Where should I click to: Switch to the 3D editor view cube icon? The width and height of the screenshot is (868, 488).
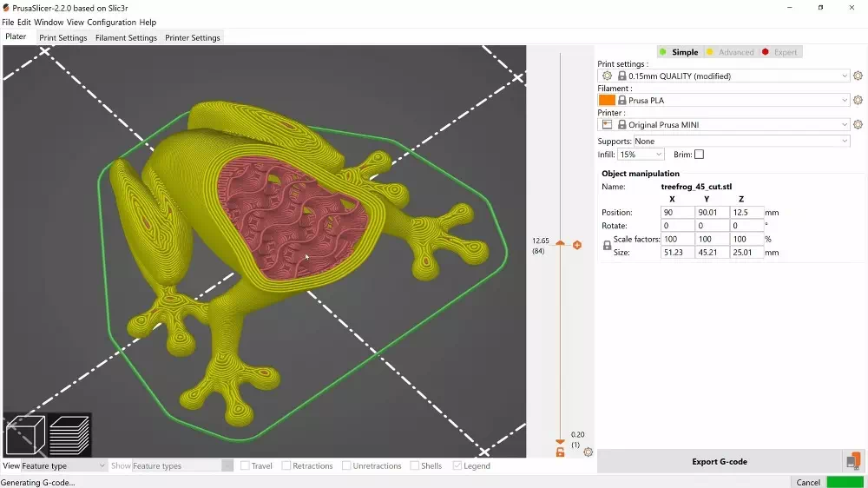(25, 435)
